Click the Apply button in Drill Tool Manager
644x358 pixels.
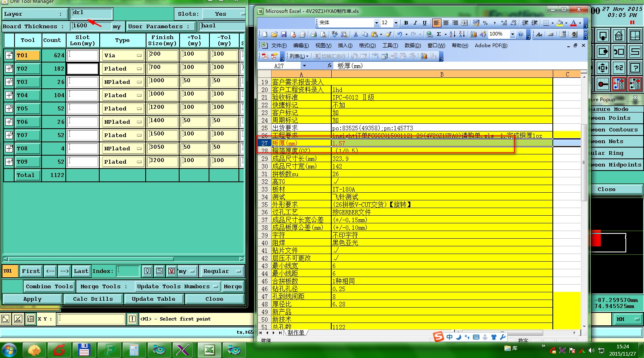(32, 299)
